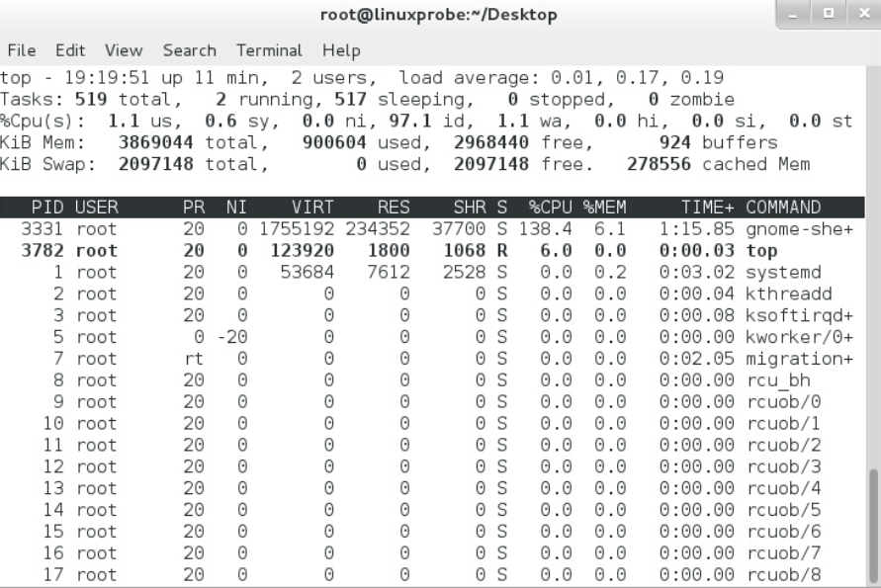881x588 pixels.
Task: Click the SHR column header
Action: click(x=470, y=208)
